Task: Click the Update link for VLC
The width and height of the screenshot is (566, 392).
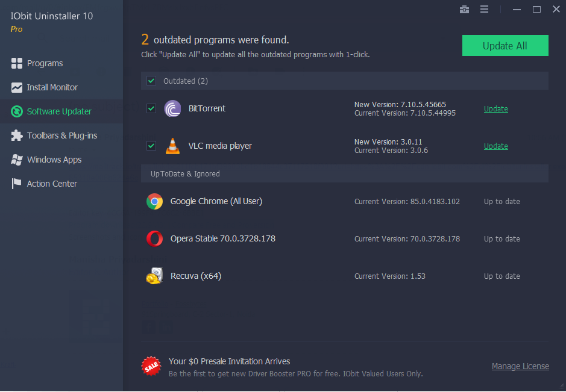Action: pos(495,146)
